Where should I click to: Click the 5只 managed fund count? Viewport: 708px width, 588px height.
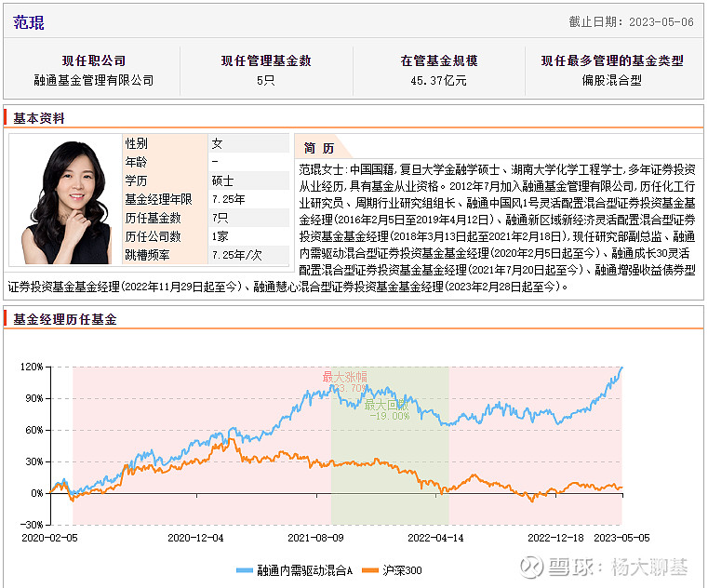pos(266,80)
